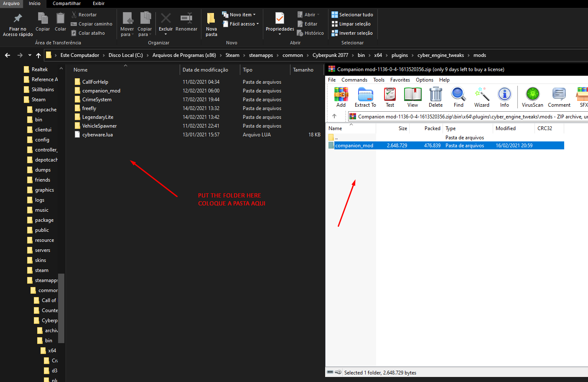This screenshot has width=588, height=382.
Task: Switch to the Exibir tab
Action: coord(99,3)
